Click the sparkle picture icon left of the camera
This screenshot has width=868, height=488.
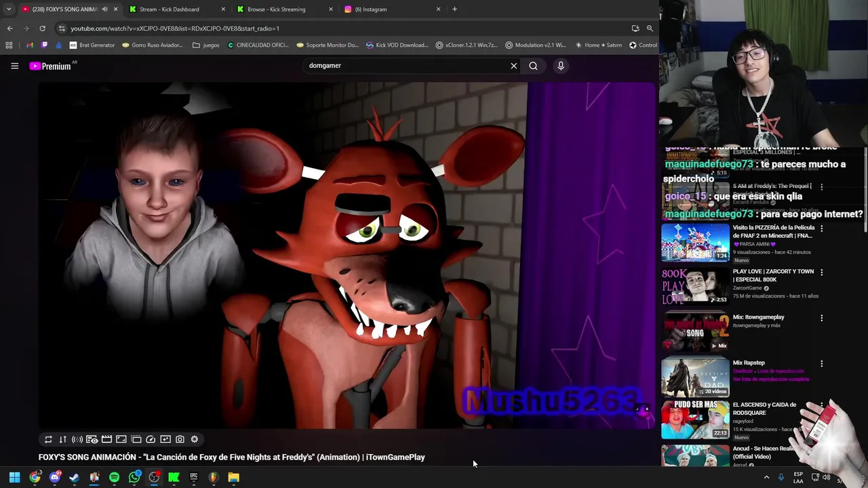165,439
